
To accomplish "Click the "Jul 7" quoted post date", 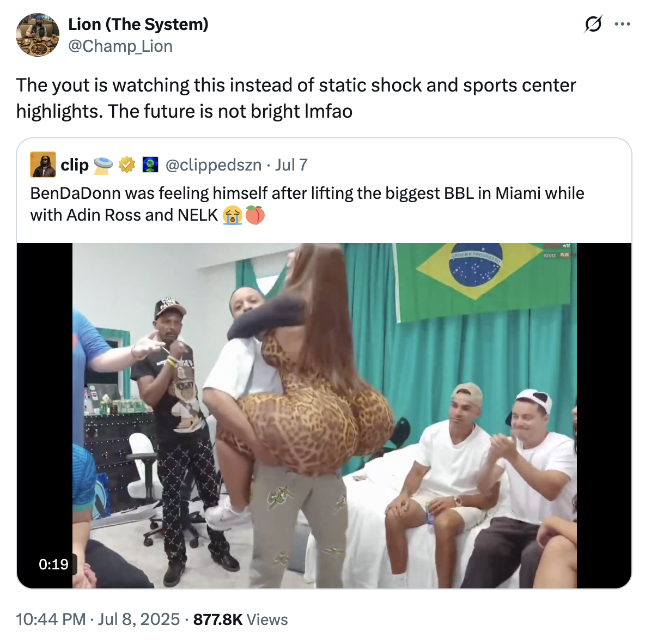I will point(291,165).
